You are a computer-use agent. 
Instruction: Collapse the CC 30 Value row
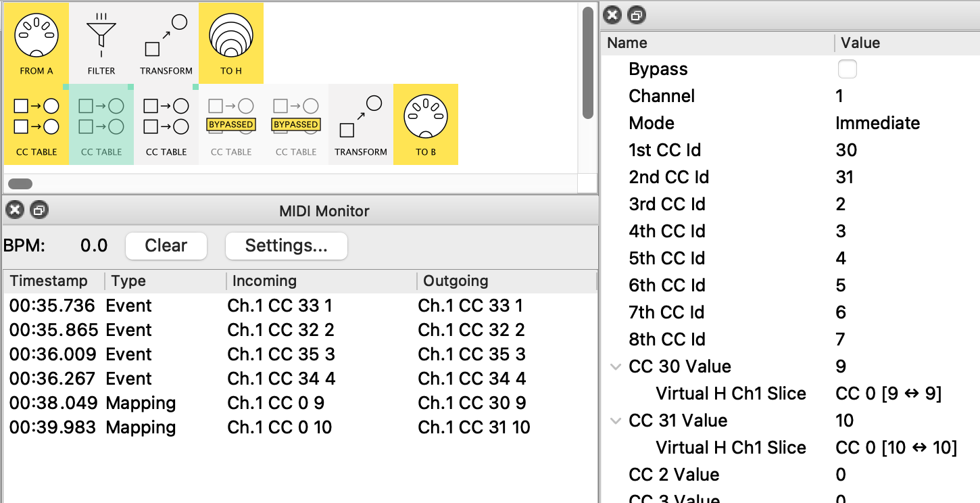coord(616,366)
